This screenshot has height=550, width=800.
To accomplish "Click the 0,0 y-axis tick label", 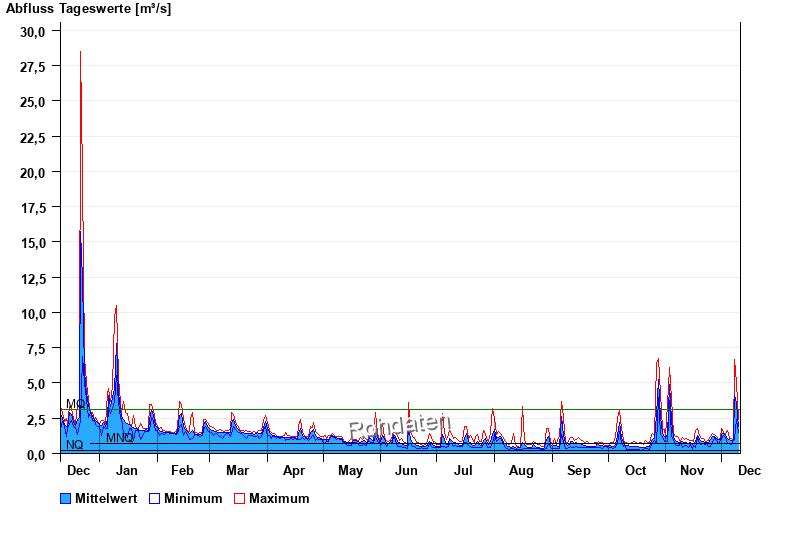I will pyautogui.click(x=36, y=455).
